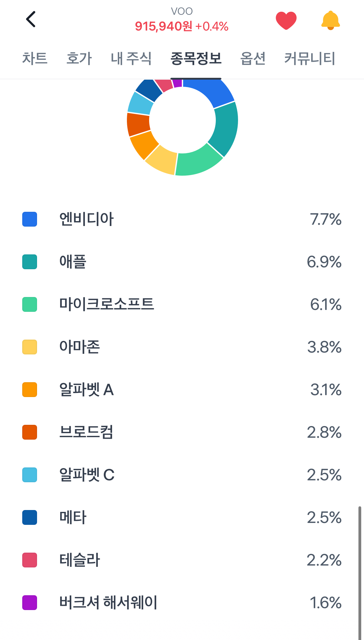Tap the 아마존 holding name
The image size is (364, 640).
[80, 347]
